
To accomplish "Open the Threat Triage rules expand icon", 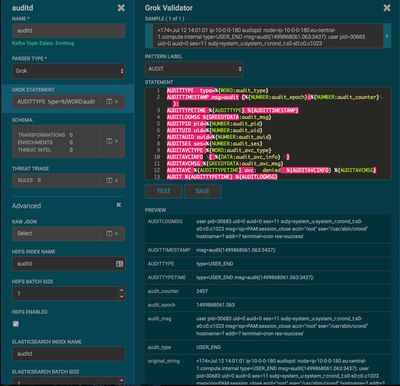I will pos(112,180).
